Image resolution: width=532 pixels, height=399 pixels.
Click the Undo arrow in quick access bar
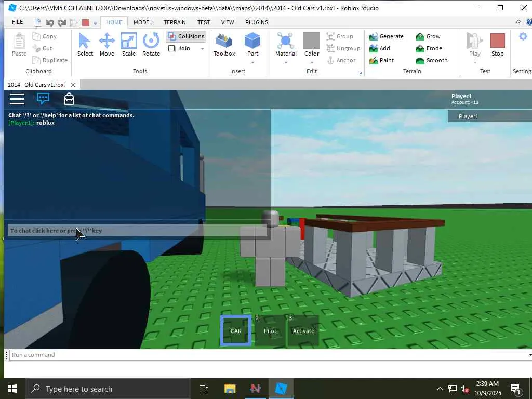50,23
